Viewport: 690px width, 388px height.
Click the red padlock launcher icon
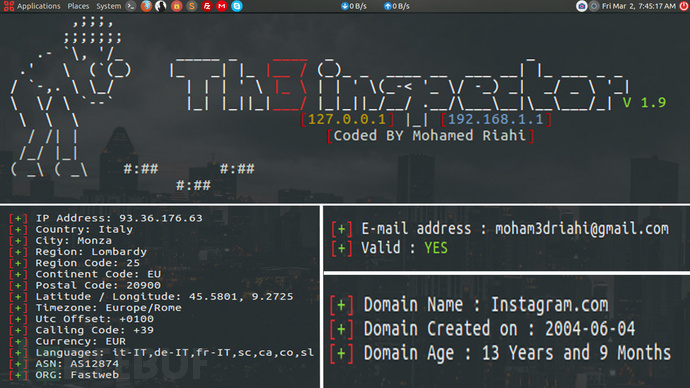point(176,6)
